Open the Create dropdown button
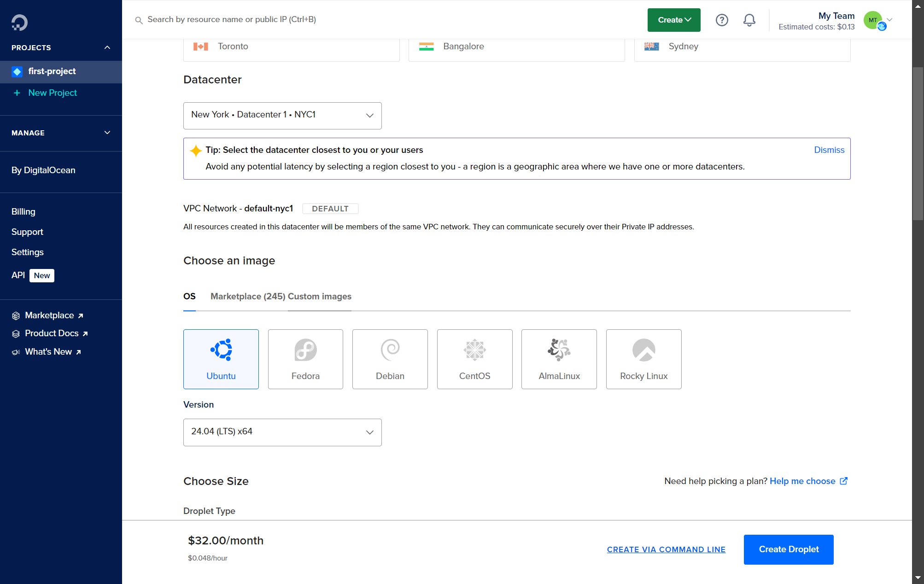 point(674,20)
